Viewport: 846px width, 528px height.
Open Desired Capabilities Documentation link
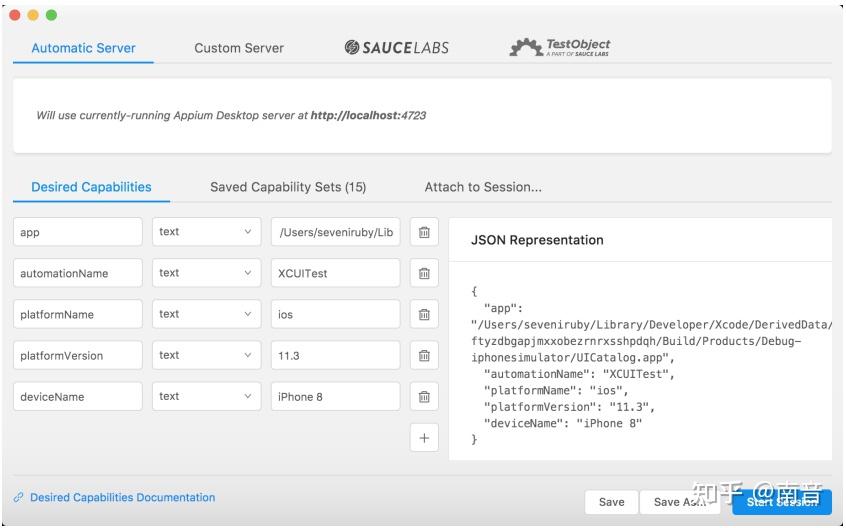point(122,497)
